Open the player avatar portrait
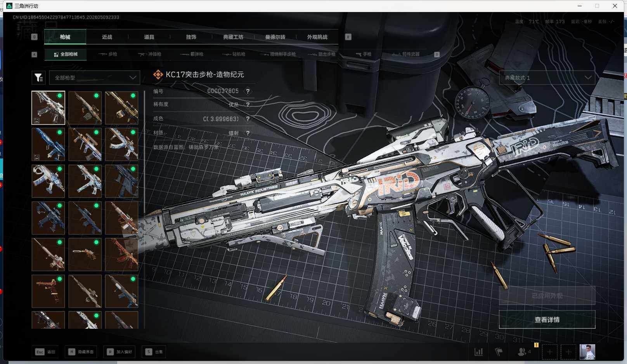This screenshot has width=627, height=364. click(x=587, y=352)
